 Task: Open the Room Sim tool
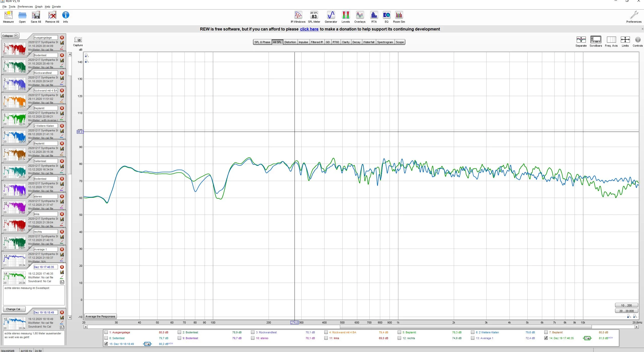(x=399, y=17)
